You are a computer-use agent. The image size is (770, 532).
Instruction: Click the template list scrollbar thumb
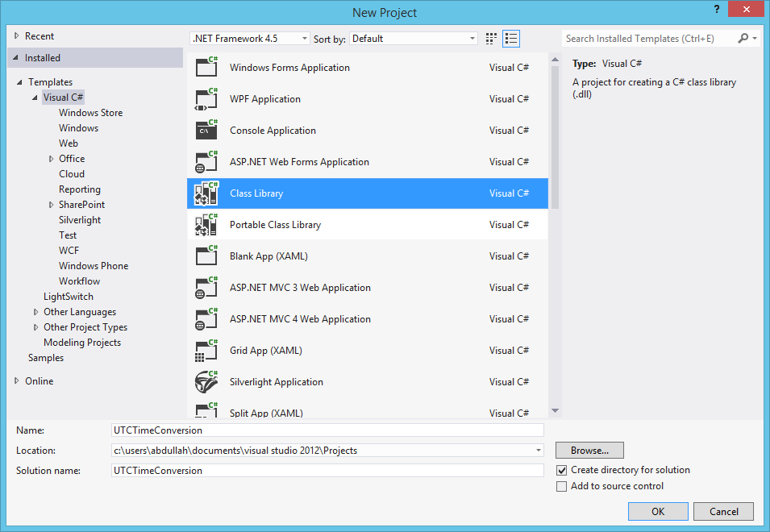click(x=555, y=137)
